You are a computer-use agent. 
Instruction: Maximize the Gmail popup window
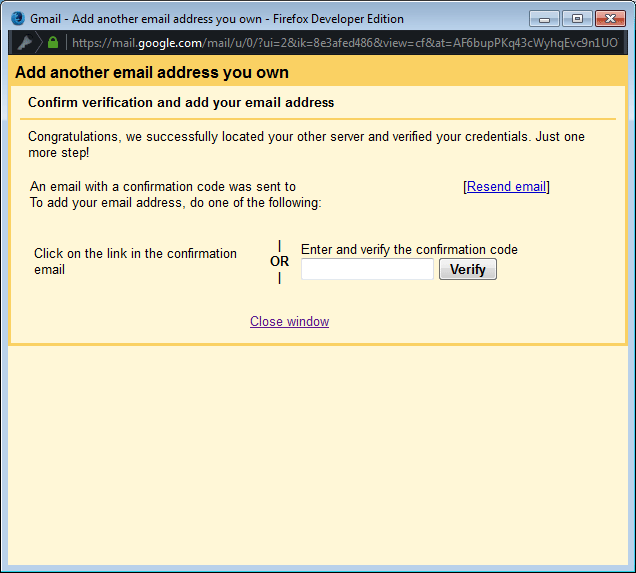tap(576, 18)
